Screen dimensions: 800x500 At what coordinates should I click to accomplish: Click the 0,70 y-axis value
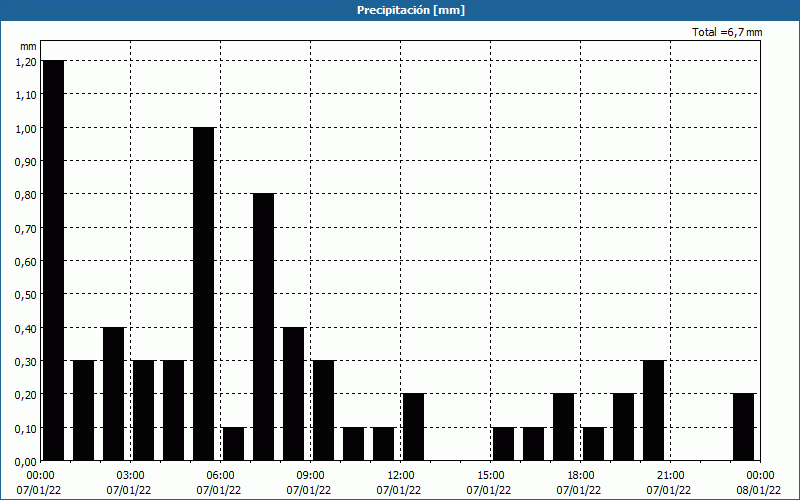[x=26, y=228]
